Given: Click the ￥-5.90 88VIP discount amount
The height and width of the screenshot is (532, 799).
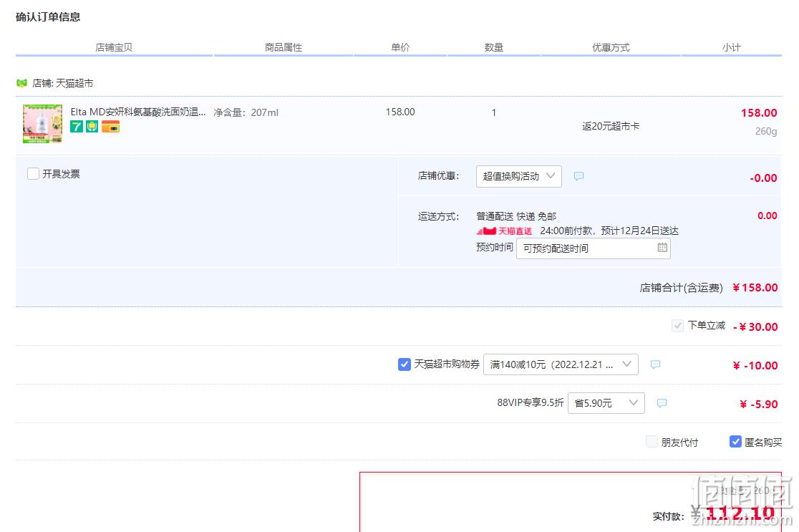Looking at the screenshot, I should [x=759, y=404].
